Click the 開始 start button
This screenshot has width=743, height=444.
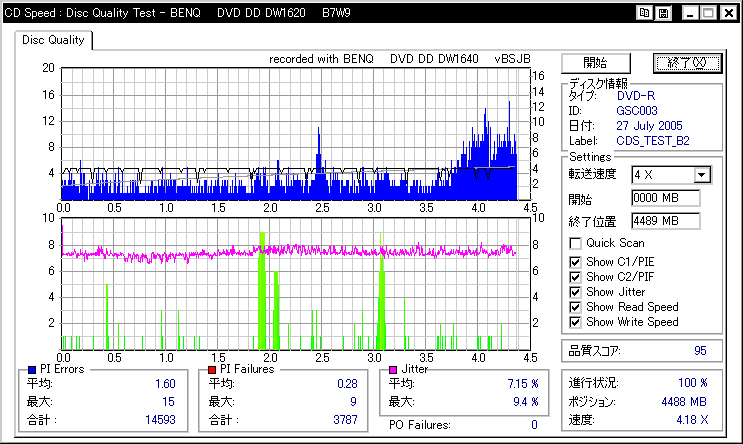596,63
